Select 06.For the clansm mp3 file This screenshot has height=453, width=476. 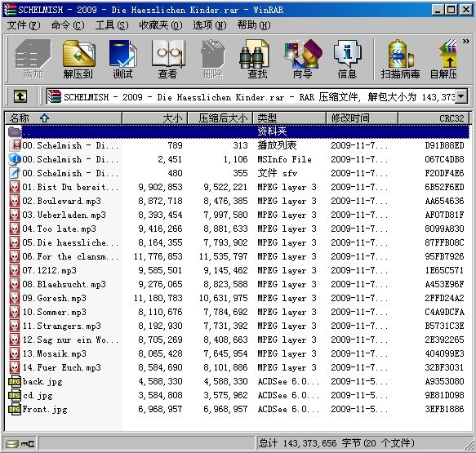pyautogui.click(x=70, y=256)
